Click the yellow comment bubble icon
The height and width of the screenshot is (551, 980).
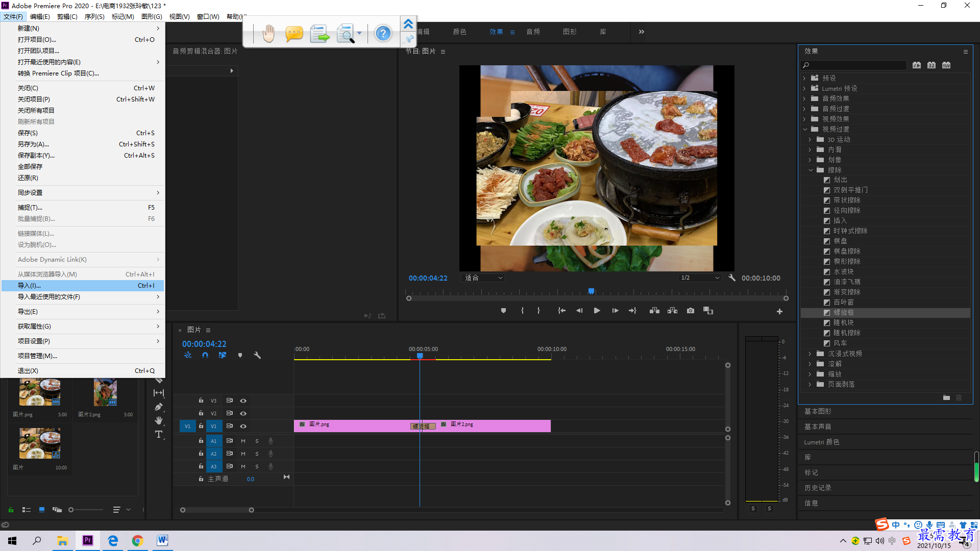(x=294, y=34)
